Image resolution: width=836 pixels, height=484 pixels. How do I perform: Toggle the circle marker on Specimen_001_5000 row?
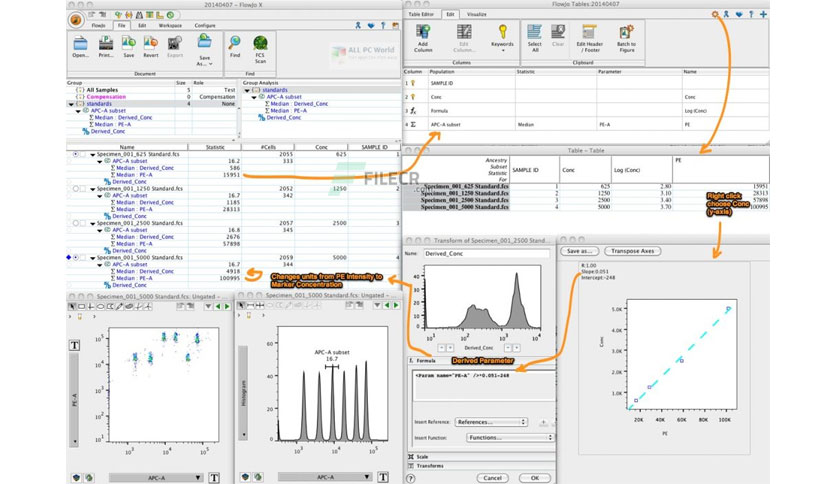[x=76, y=257]
